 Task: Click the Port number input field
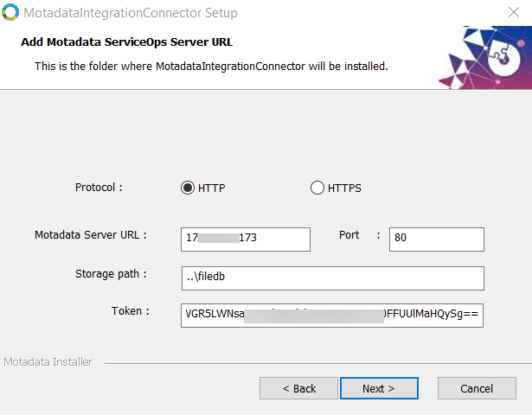point(437,239)
